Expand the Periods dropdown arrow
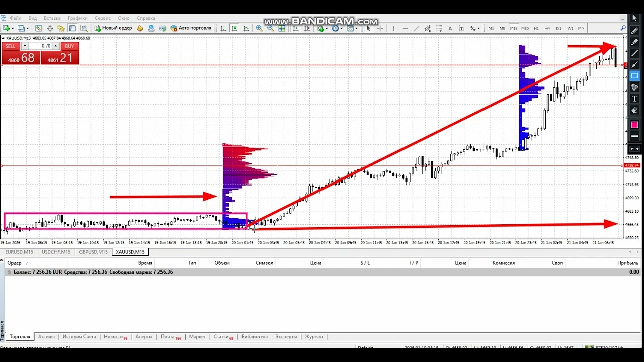 (x=342, y=28)
